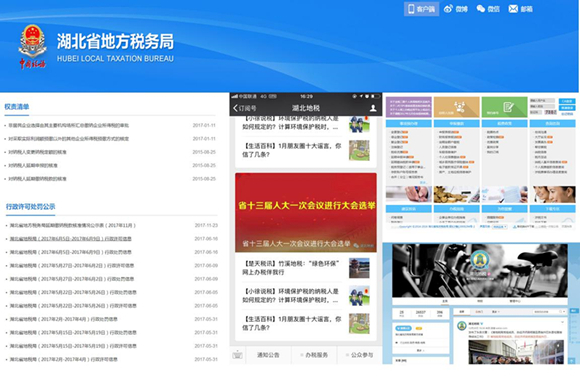Screen dimensions: 580x378
Task: Click the 湖北省地方税务局 site title
Action: 115,41
